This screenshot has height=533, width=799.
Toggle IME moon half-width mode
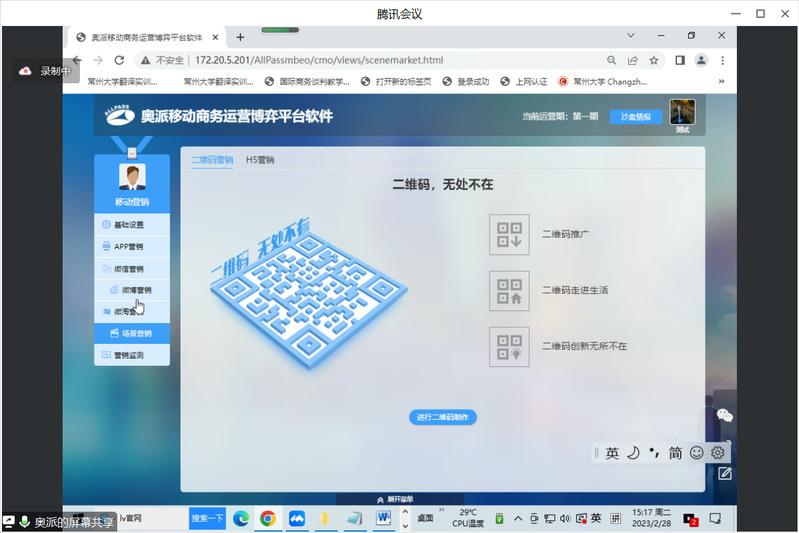click(x=633, y=453)
